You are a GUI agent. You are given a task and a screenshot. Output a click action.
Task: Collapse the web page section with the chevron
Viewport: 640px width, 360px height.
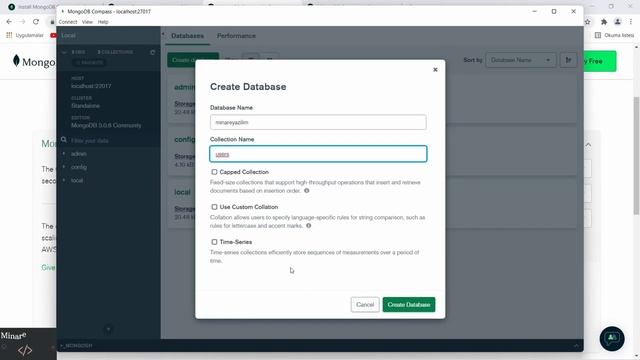(588, 144)
